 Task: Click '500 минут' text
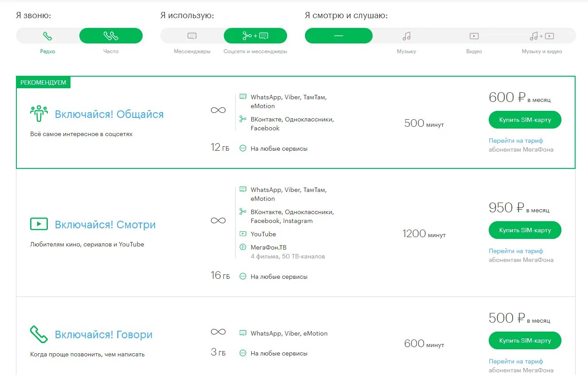[424, 123]
